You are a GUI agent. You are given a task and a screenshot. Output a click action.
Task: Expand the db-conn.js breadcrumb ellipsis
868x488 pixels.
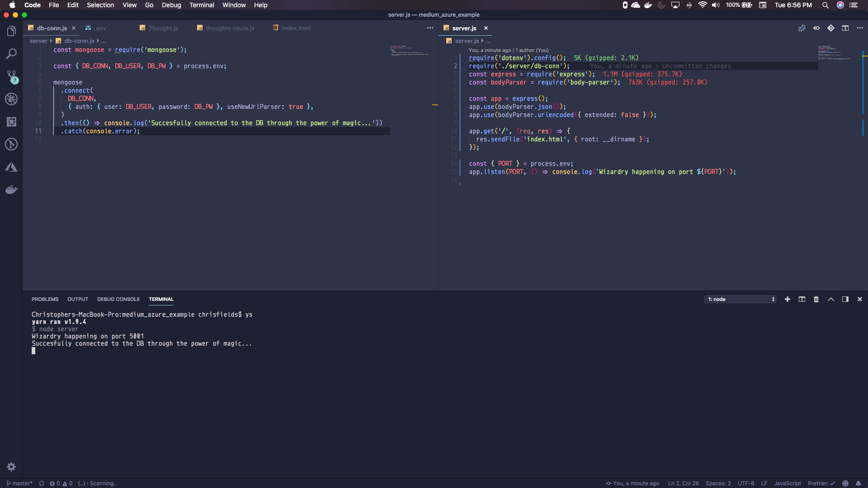(104, 41)
